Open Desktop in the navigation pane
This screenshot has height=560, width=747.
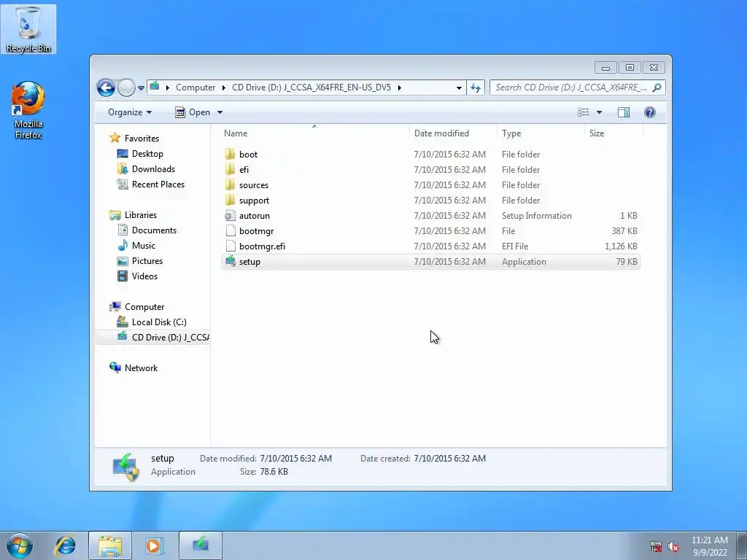point(140,154)
